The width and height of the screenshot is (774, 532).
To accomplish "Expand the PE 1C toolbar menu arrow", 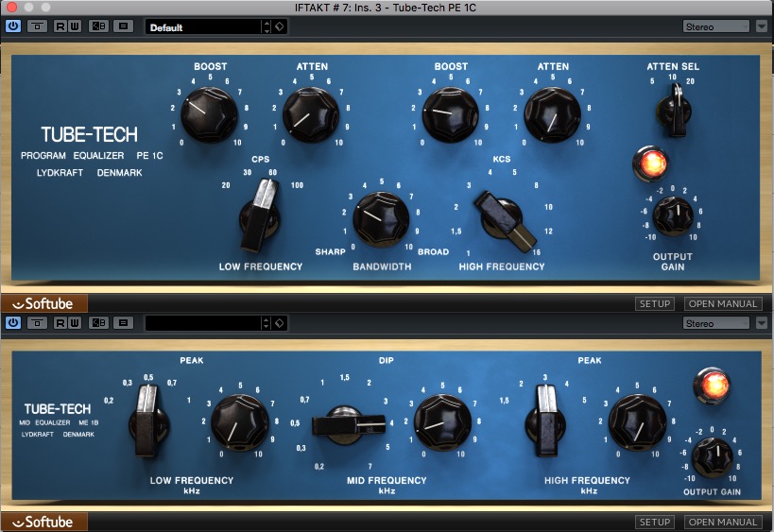I will pos(762,26).
